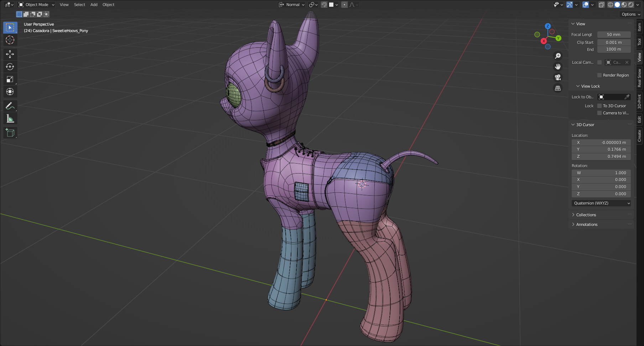Set selection mode to Subtract
This screenshot has width=644, height=346.
(x=33, y=14)
